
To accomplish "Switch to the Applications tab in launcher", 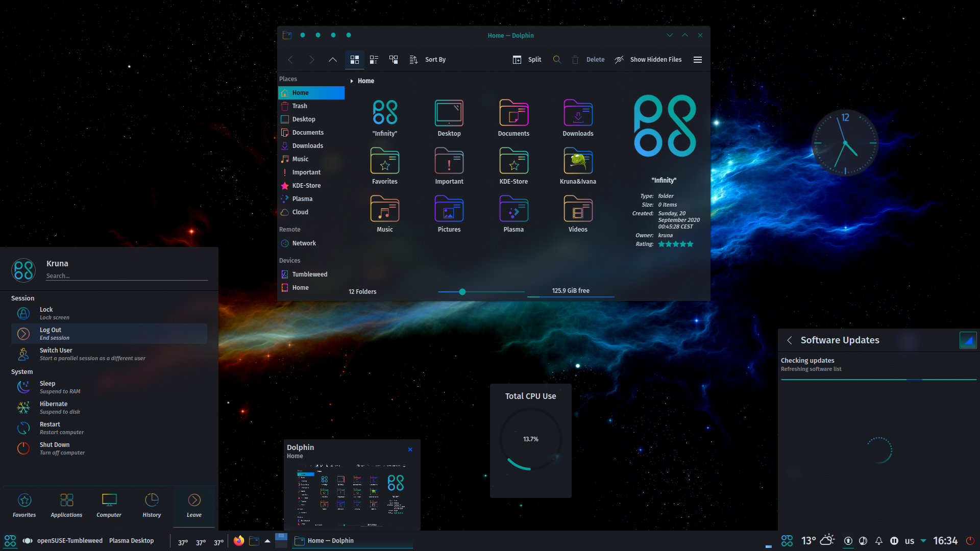I will click(x=66, y=505).
